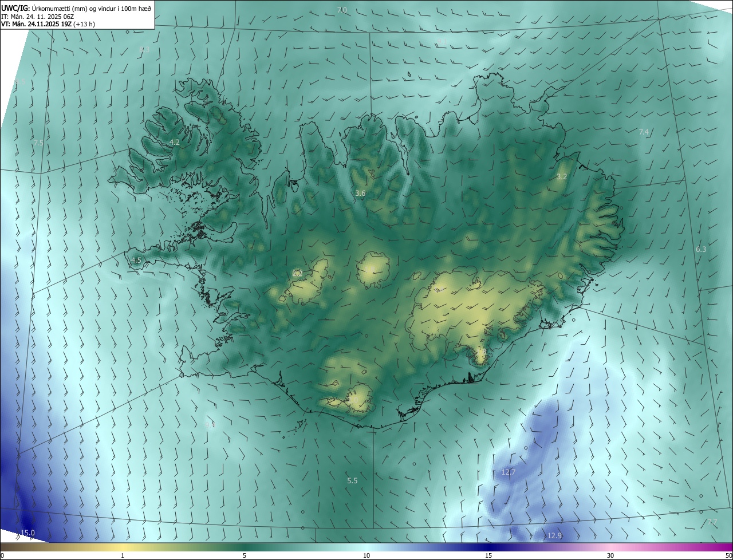Image resolution: width=733 pixels, height=560 pixels.
Task: Click the 30 tick label on the colour scale
Action: pyautogui.click(x=610, y=555)
